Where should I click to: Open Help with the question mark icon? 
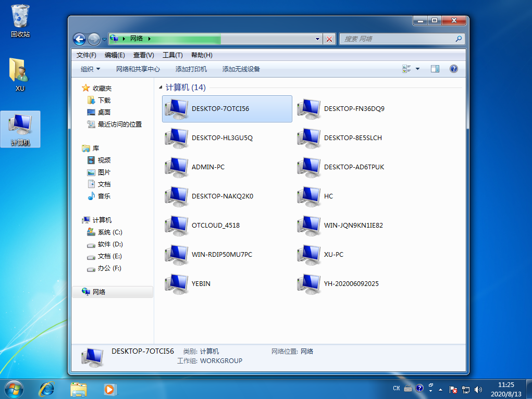click(x=454, y=69)
